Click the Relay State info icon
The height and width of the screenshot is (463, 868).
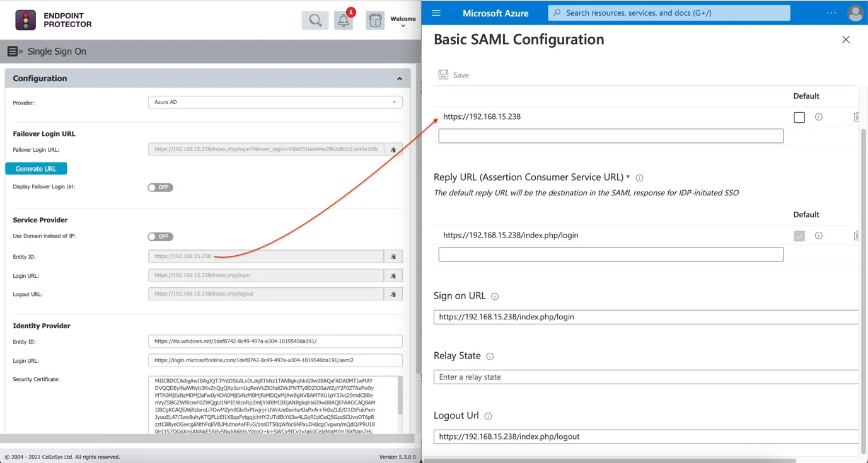tap(490, 357)
